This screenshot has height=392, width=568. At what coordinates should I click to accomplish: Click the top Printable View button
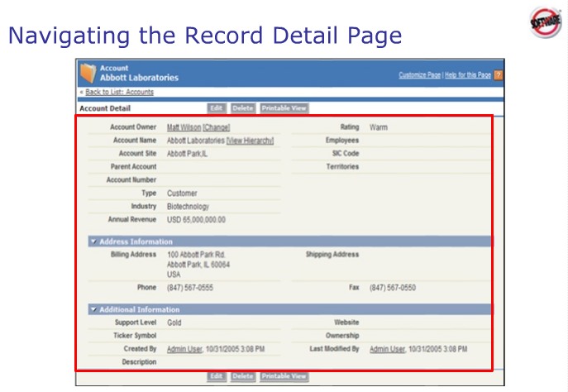pos(284,108)
